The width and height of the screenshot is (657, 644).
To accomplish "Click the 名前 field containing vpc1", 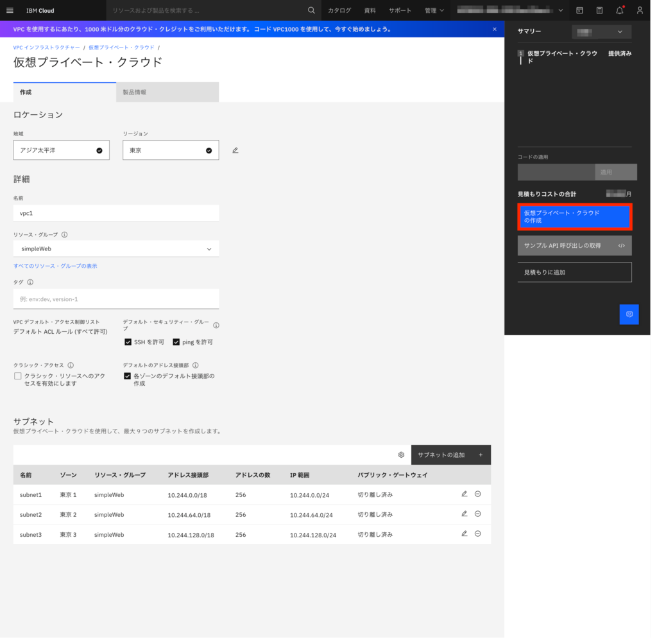I will [117, 214].
